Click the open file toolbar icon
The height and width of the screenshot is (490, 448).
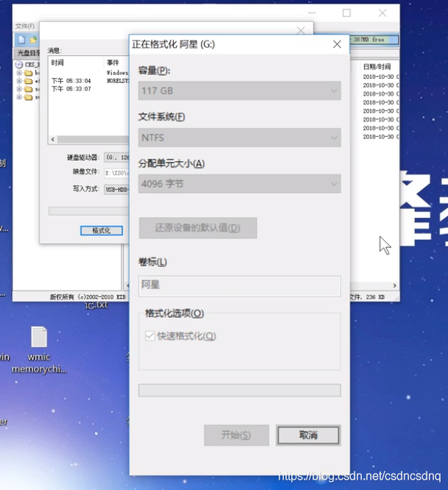coord(33,40)
